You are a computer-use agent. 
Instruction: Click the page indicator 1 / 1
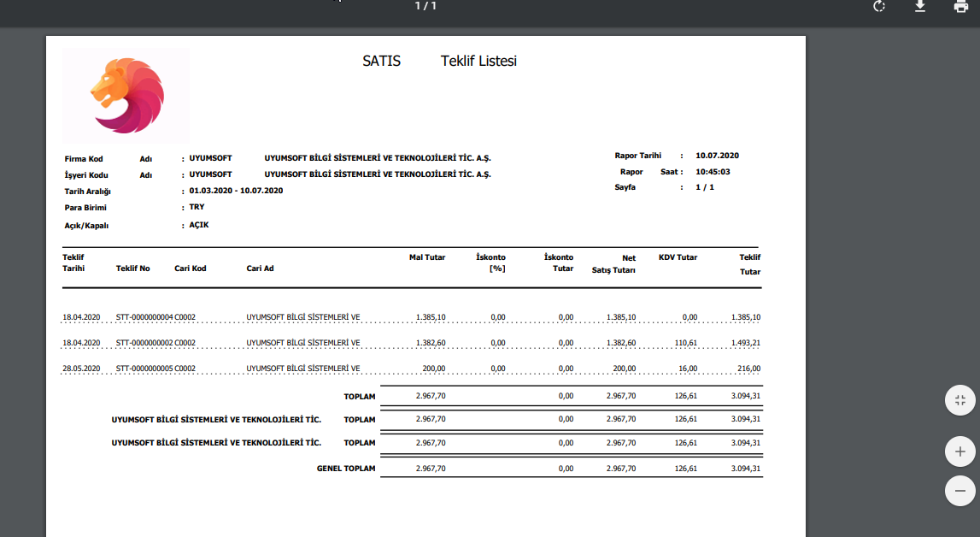tap(425, 6)
